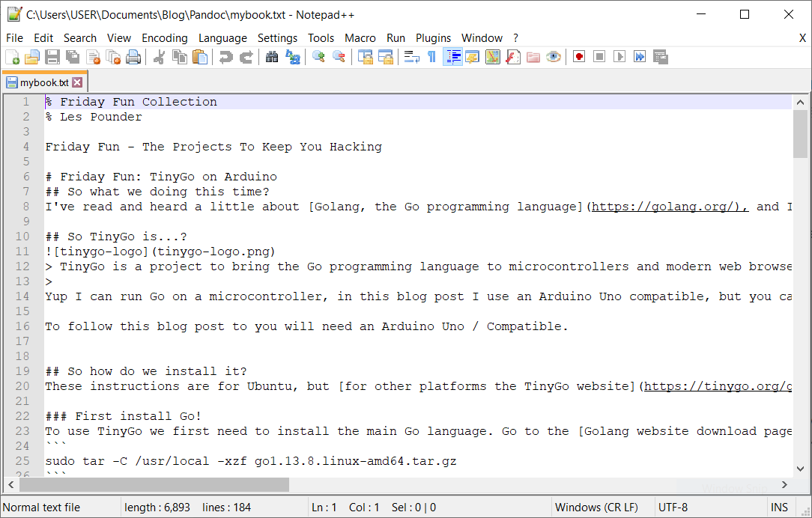The height and width of the screenshot is (518, 812).
Task: Click horizontal scrollbar left arrow
Action: point(11,485)
